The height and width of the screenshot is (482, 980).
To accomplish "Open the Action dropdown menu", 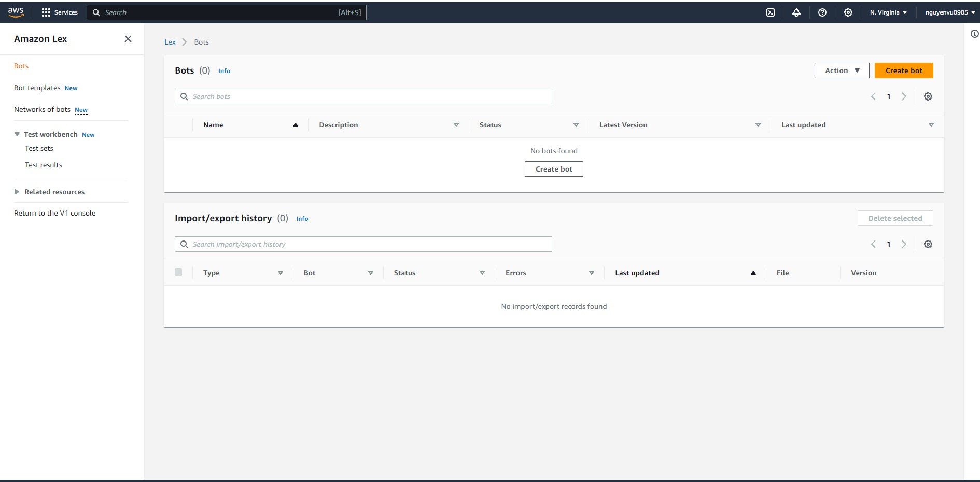I will click(x=841, y=70).
